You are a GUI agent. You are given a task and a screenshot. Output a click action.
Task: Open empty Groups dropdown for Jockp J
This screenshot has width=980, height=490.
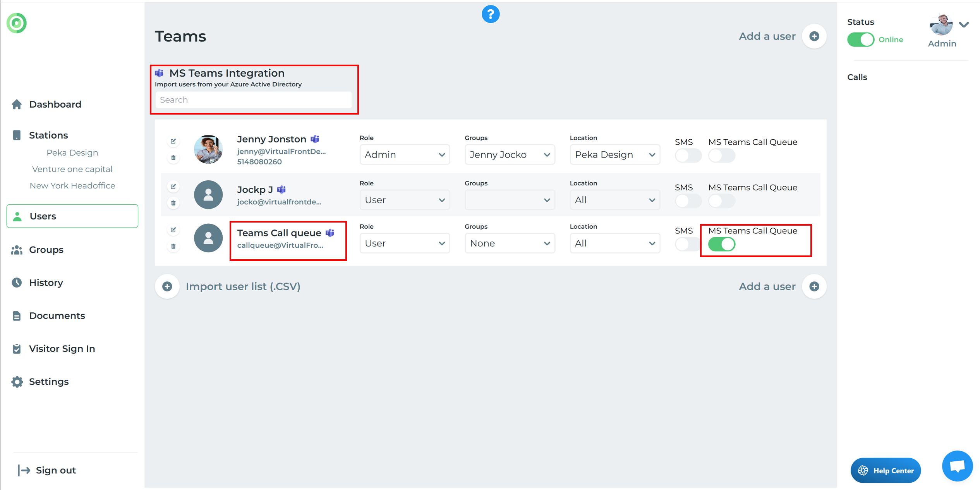[x=510, y=200]
